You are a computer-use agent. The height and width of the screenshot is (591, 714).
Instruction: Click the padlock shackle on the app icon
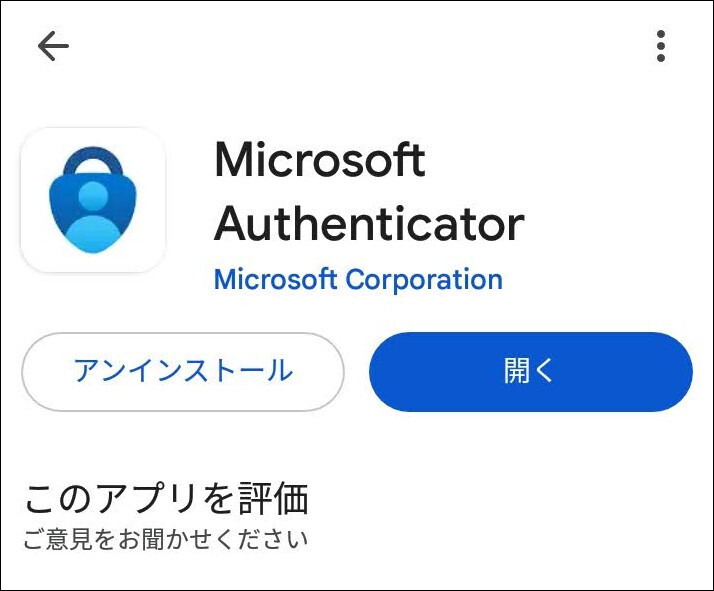(x=93, y=162)
